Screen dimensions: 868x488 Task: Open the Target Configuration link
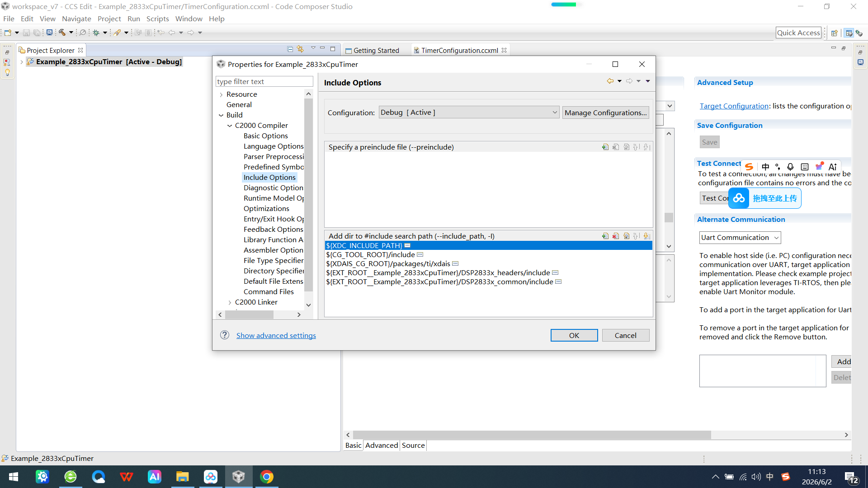click(734, 106)
